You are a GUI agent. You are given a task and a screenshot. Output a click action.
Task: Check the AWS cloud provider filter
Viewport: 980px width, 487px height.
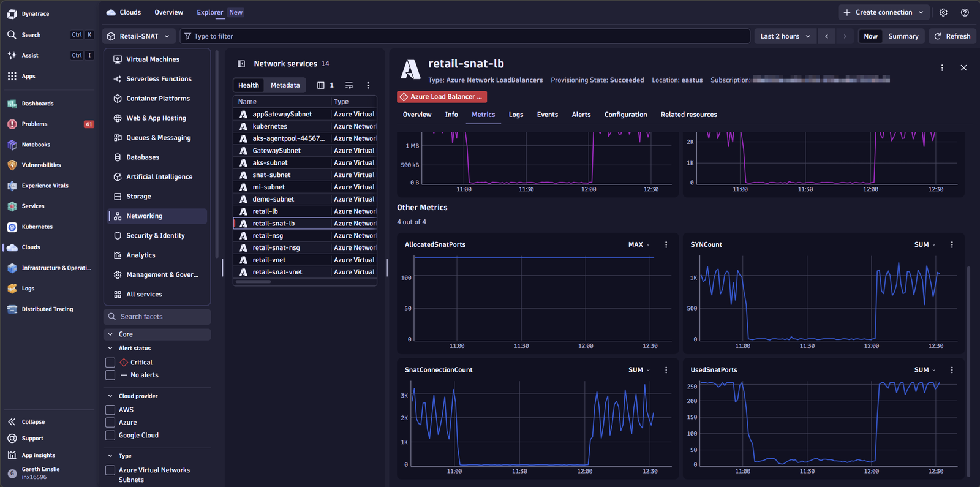point(110,410)
